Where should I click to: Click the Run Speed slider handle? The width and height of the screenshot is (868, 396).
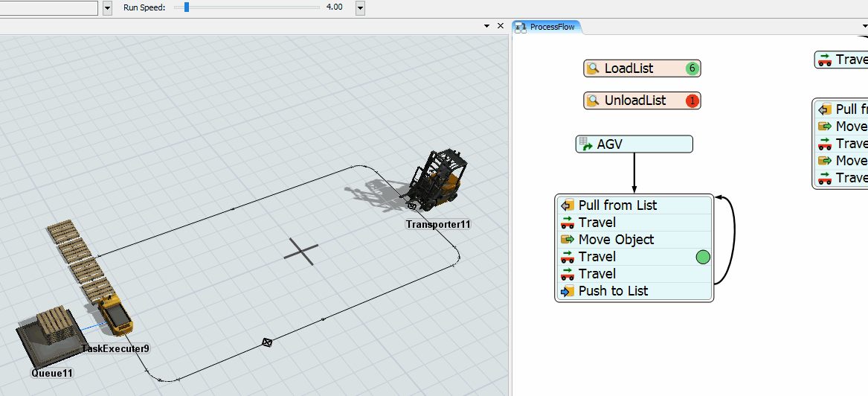(186, 7)
